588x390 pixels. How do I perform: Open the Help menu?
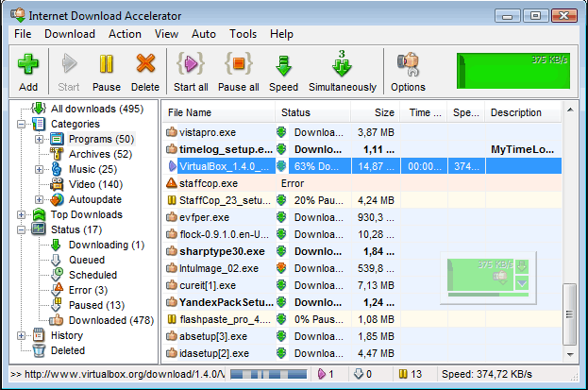point(281,34)
